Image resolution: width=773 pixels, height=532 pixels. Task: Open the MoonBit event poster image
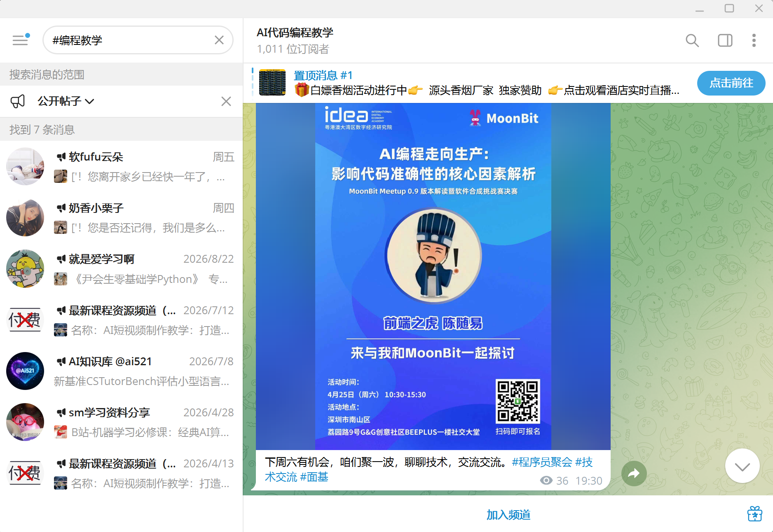tap(433, 276)
